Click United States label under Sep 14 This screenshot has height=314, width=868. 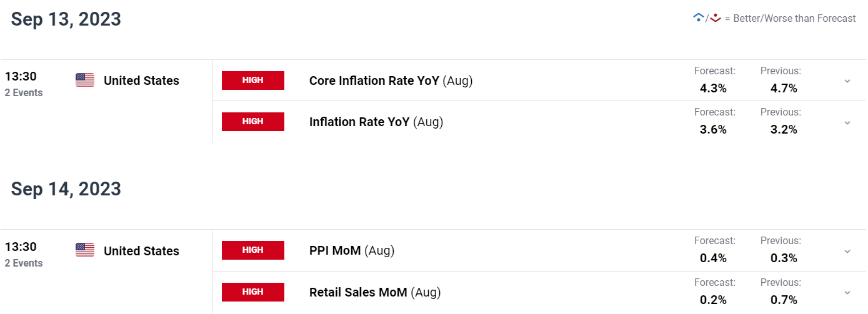click(141, 251)
